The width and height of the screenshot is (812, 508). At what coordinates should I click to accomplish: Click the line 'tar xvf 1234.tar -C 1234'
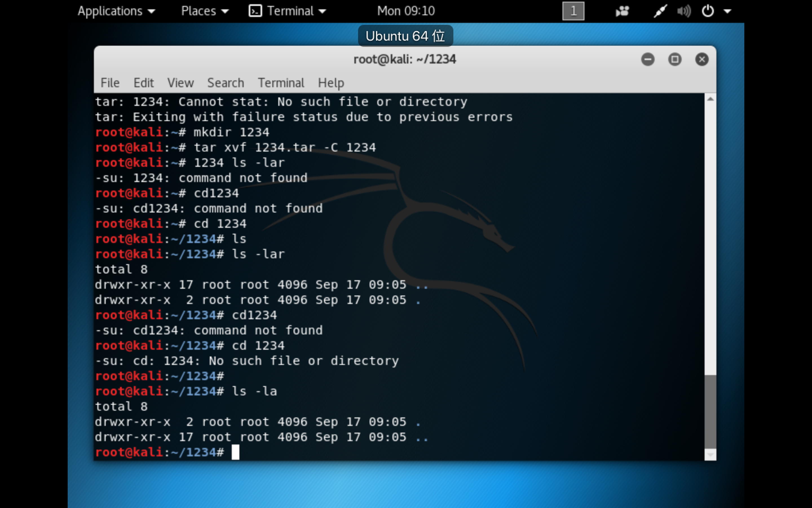coord(235,148)
